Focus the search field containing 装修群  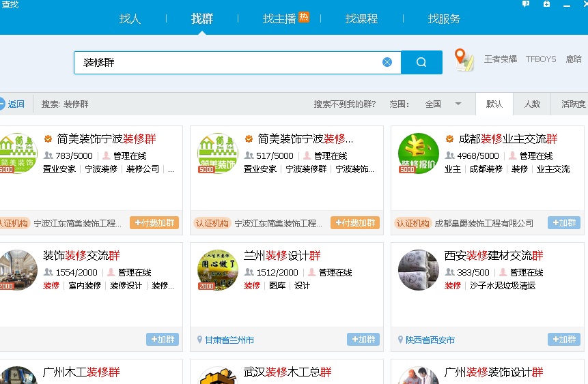(225, 62)
